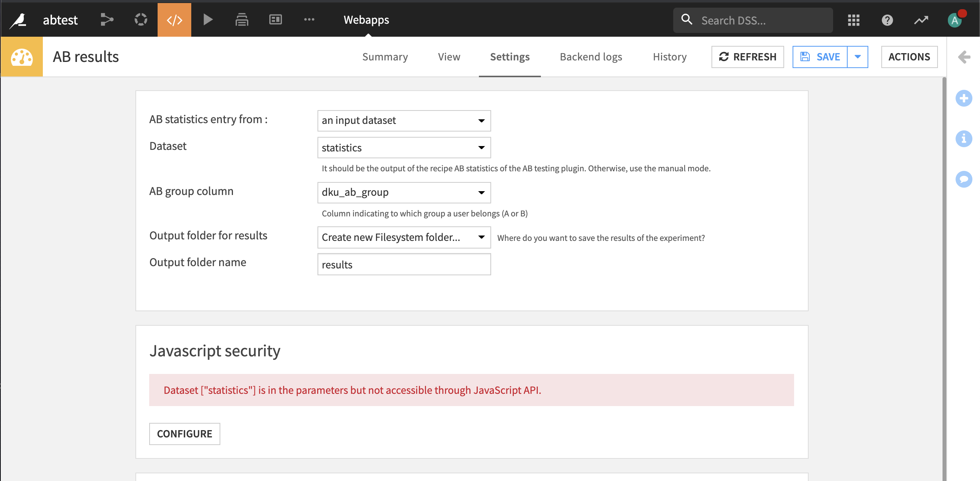Screen dimensions: 980x481
Task: Click the SAVE button
Action: (820, 57)
